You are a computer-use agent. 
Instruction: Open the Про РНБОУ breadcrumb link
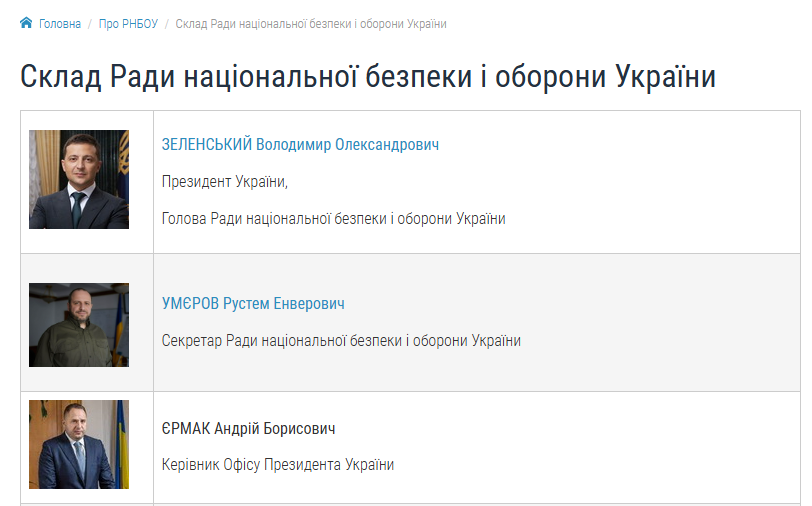point(128,24)
